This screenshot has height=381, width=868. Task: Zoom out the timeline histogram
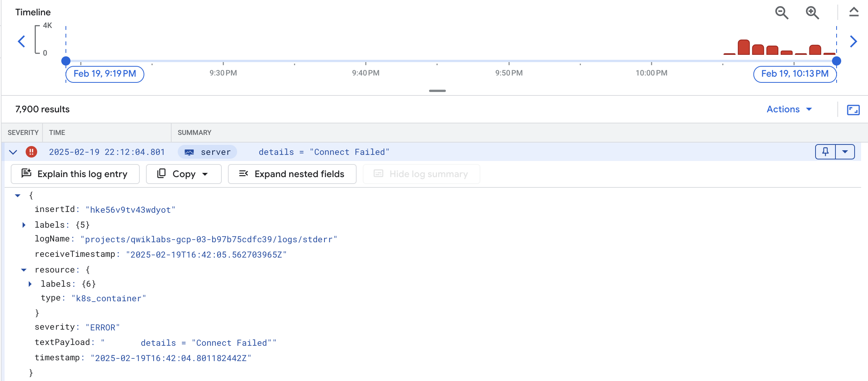click(x=782, y=13)
